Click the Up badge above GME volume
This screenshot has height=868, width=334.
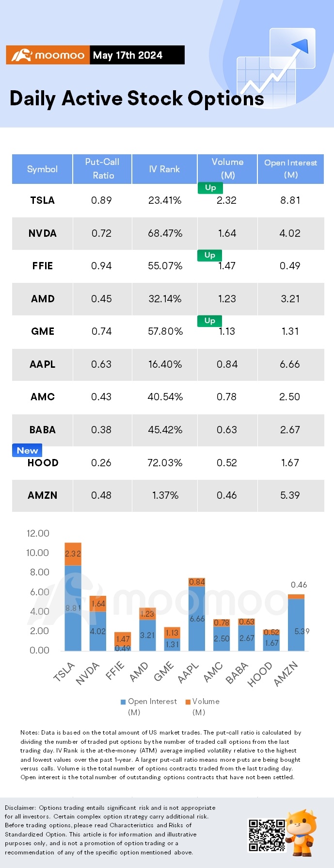(210, 321)
